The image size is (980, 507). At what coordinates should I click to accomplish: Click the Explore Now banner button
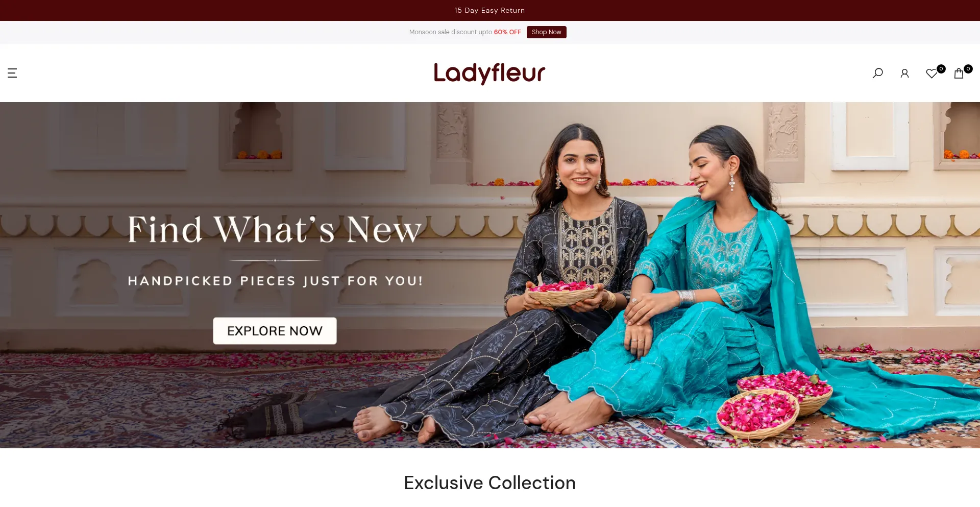tap(275, 331)
